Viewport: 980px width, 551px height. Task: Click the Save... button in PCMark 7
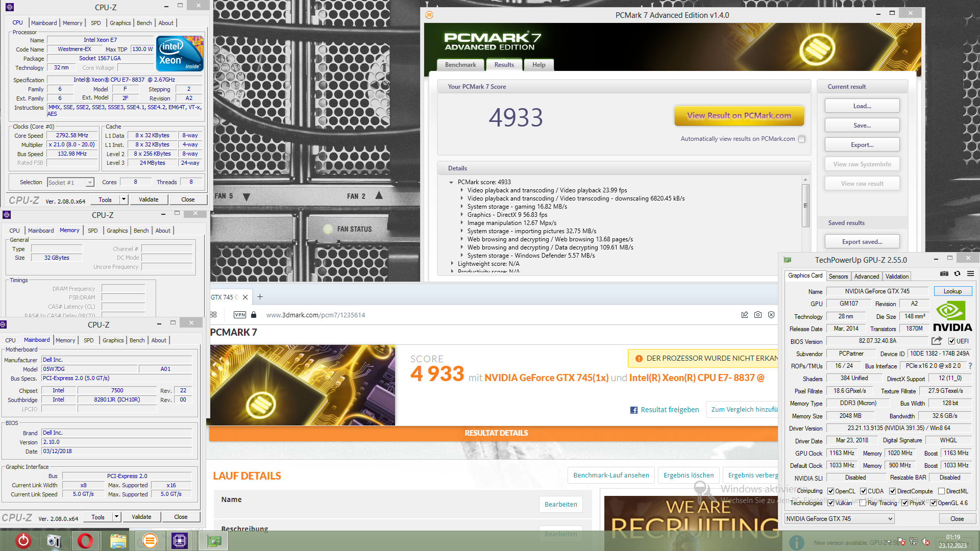(x=862, y=126)
